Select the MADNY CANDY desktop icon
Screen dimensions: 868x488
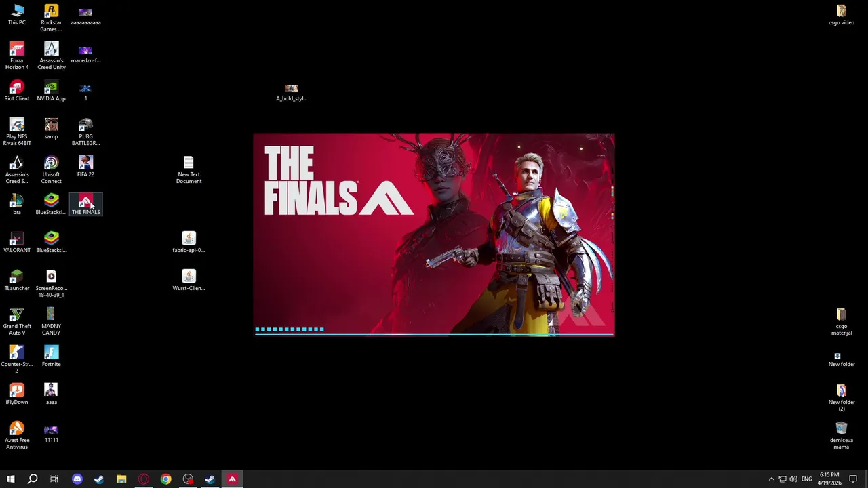click(51, 321)
